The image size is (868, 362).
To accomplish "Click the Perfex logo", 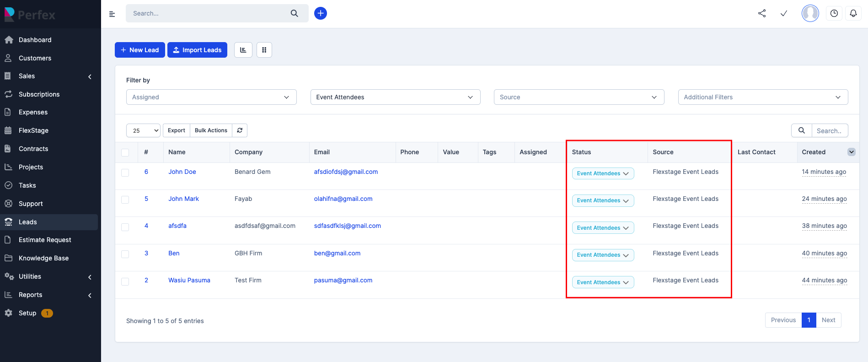I will [30, 15].
